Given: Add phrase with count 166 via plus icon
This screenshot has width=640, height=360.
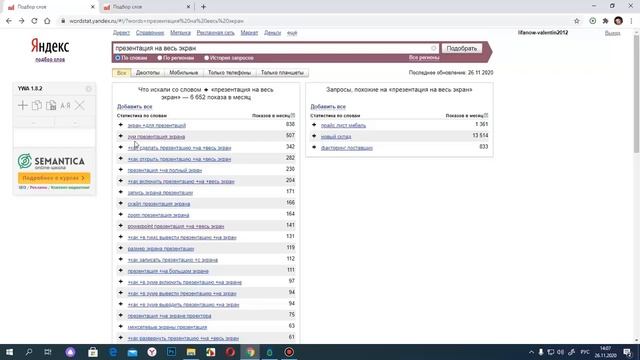Looking at the screenshot, I should coord(121,203).
